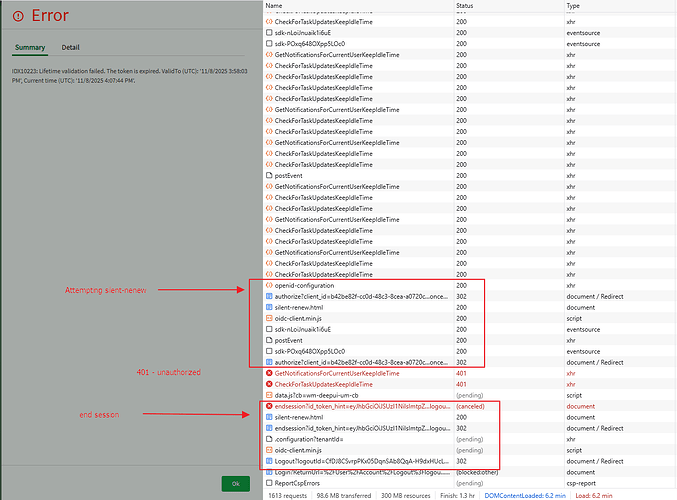Click the "300 MB resources" status bar entry
The image size is (677, 500).
click(x=405, y=495)
